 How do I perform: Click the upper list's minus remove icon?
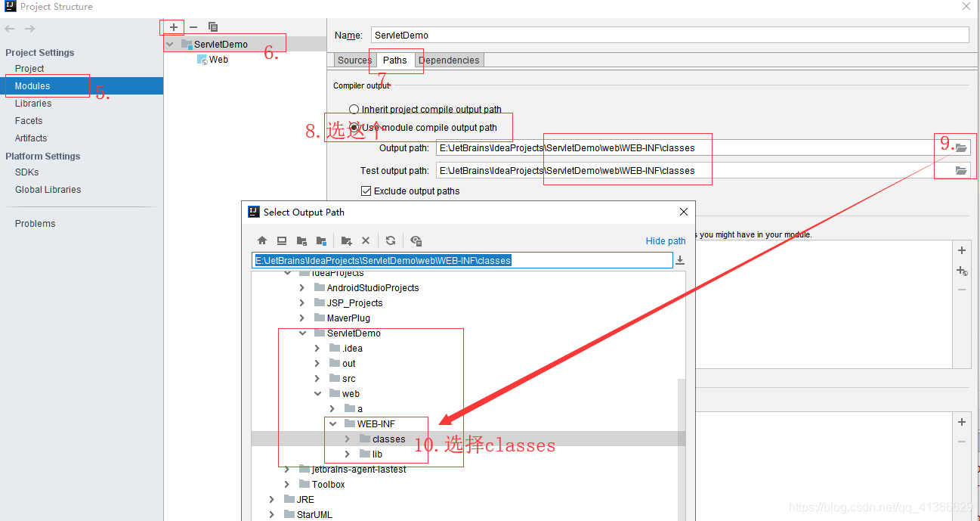tap(962, 290)
